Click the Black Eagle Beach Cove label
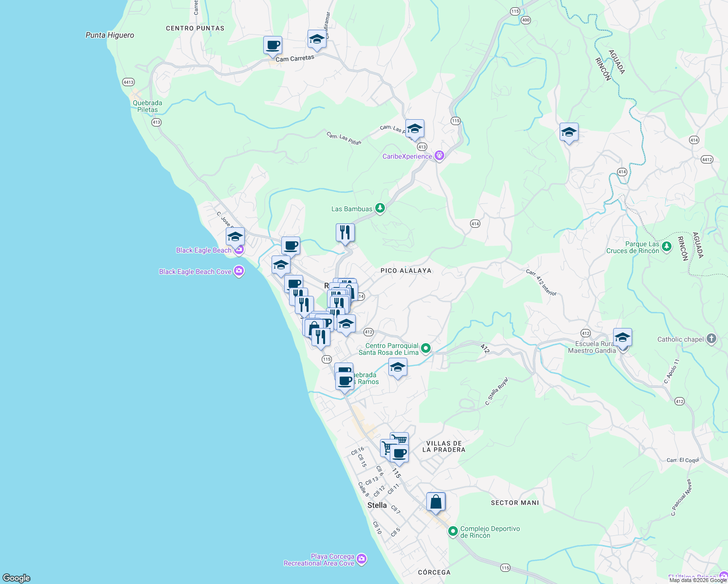The width and height of the screenshot is (728, 584). [x=195, y=272]
